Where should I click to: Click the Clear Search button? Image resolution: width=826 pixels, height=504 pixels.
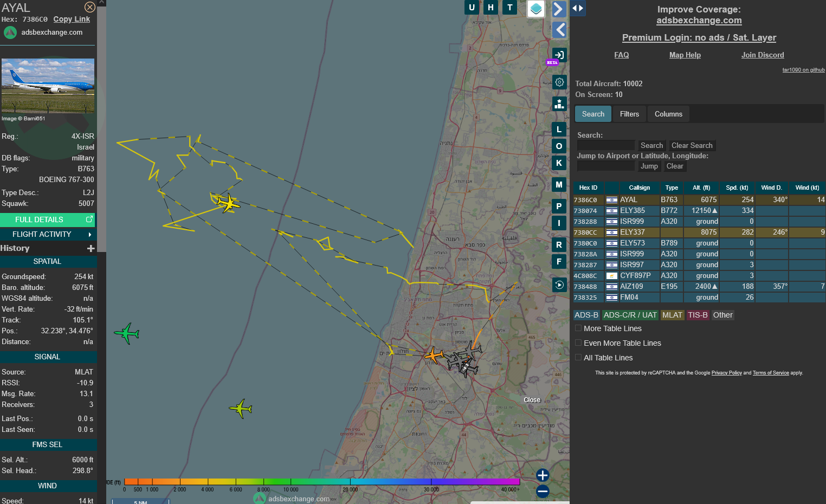pos(692,145)
